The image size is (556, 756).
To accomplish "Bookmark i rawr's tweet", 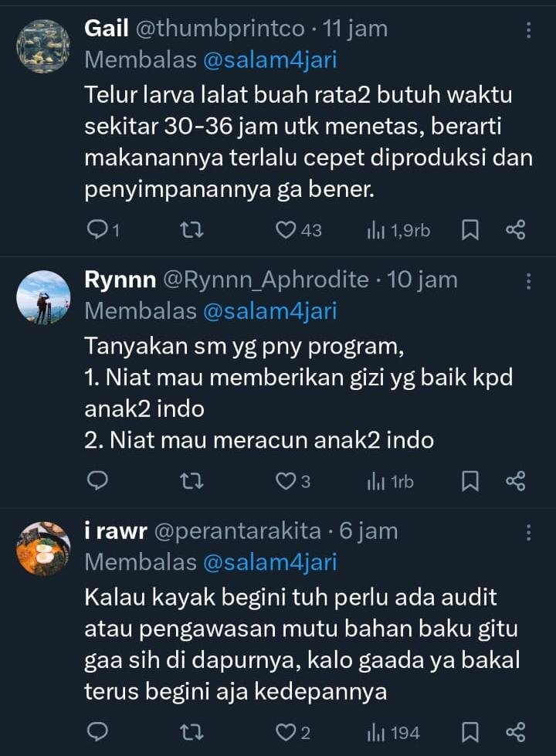I will click(470, 732).
